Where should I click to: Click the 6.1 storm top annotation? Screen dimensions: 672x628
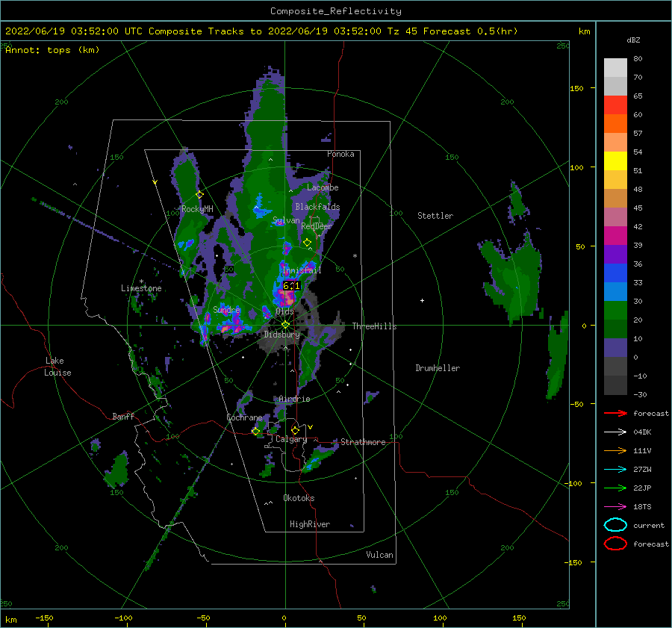[x=291, y=285]
